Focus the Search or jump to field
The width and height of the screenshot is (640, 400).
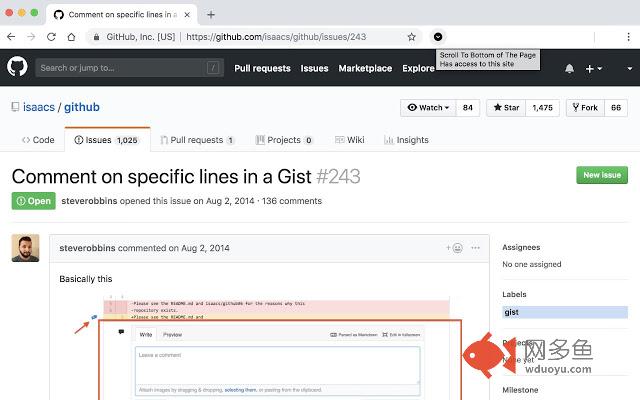point(129,68)
